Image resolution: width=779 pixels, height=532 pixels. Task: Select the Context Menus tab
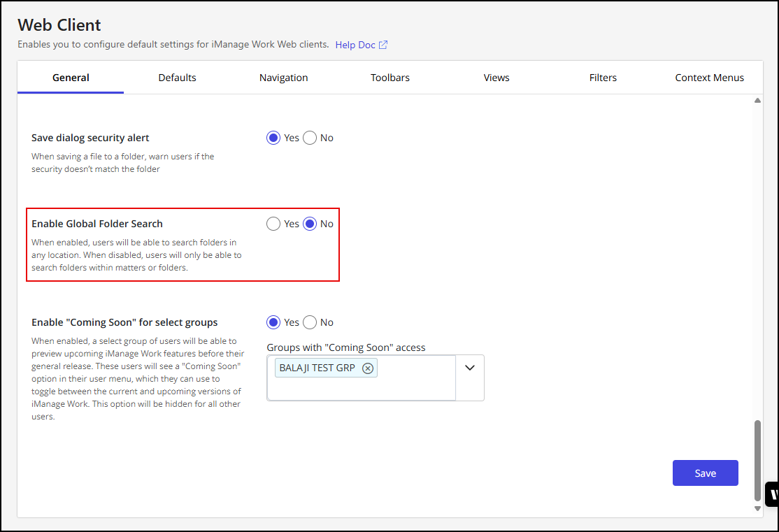tap(709, 78)
